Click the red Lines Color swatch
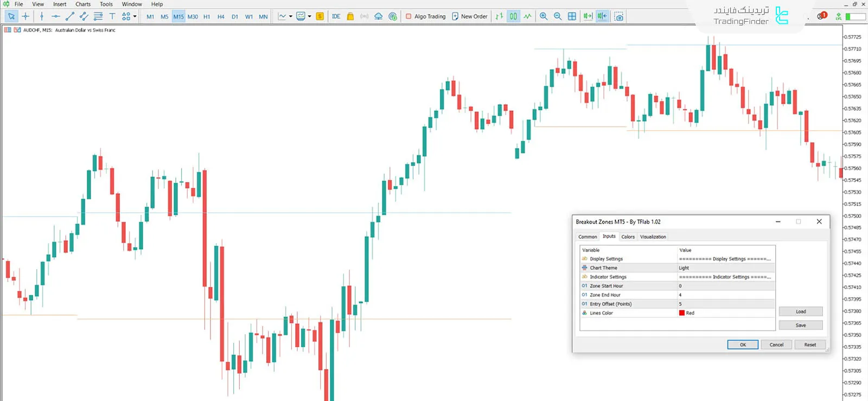Viewport: 868px width, 401px height. [x=682, y=313]
